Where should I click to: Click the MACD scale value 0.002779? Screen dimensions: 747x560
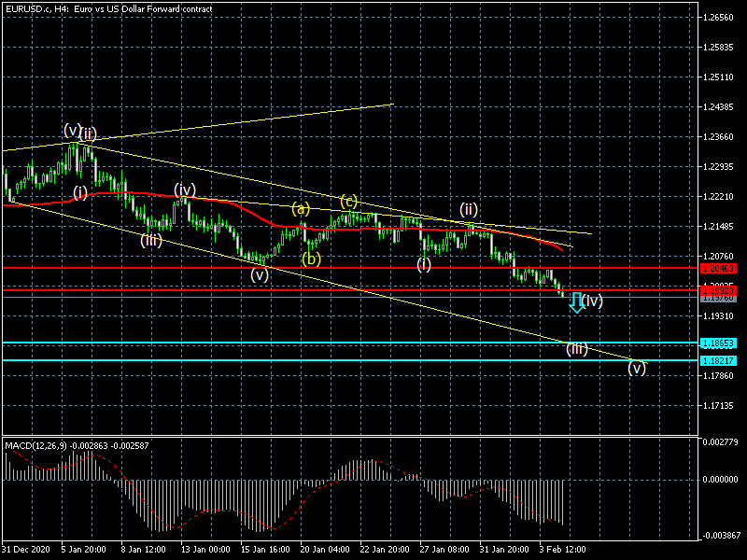pos(720,442)
